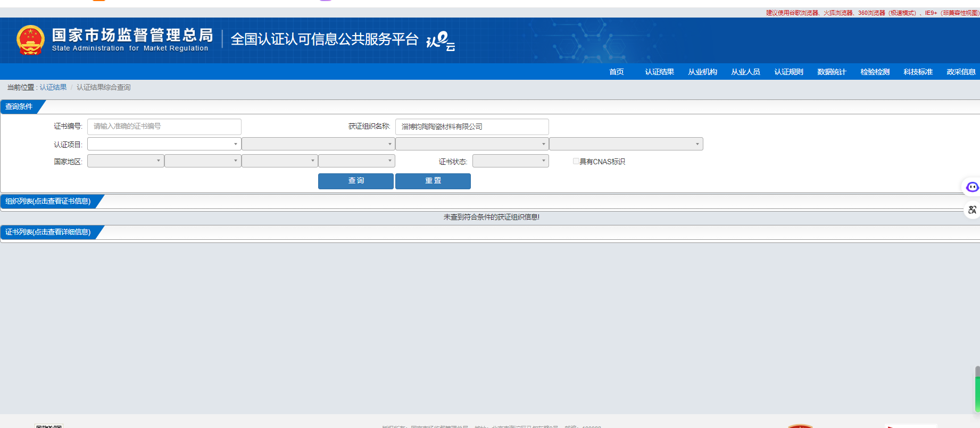
Task: Click the 当前位置 breadcrumb label
Action: 20,87
